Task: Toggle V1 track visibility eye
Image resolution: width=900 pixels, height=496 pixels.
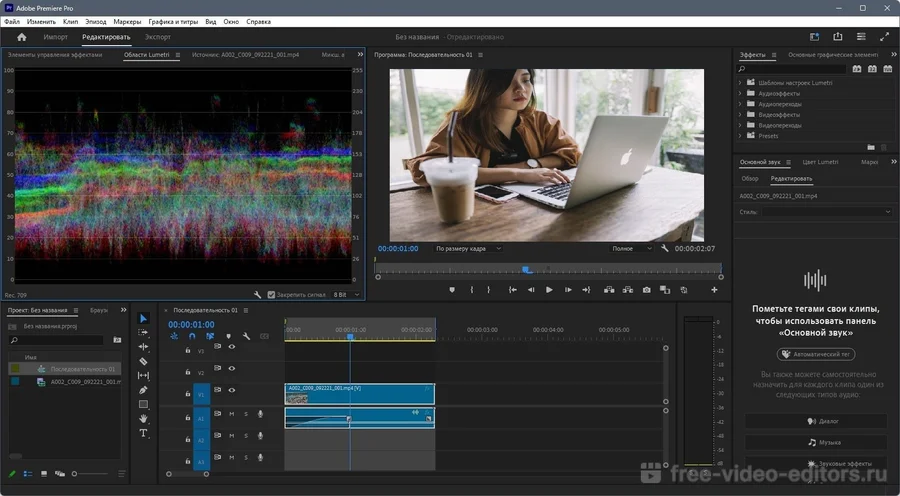Action: [232, 390]
